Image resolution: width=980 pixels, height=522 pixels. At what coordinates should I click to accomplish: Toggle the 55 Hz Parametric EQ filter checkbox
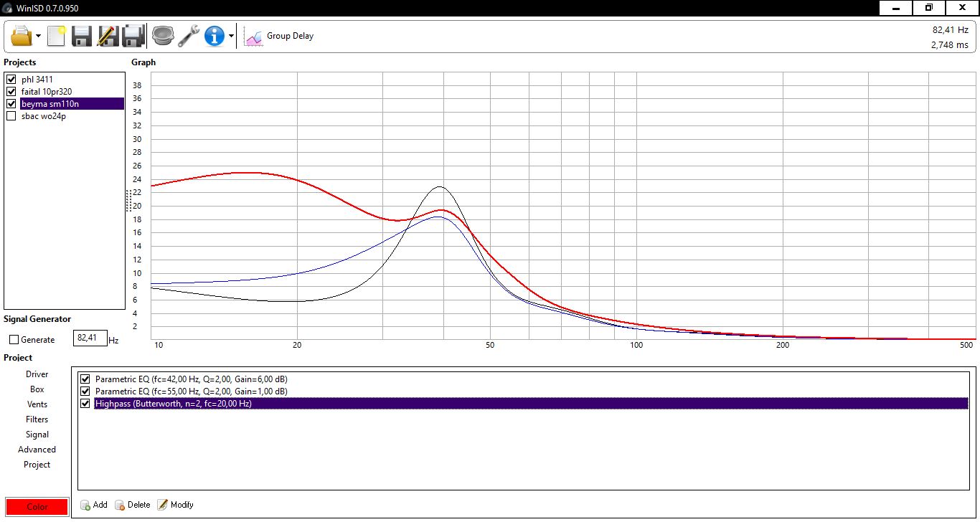coord(85,391)
